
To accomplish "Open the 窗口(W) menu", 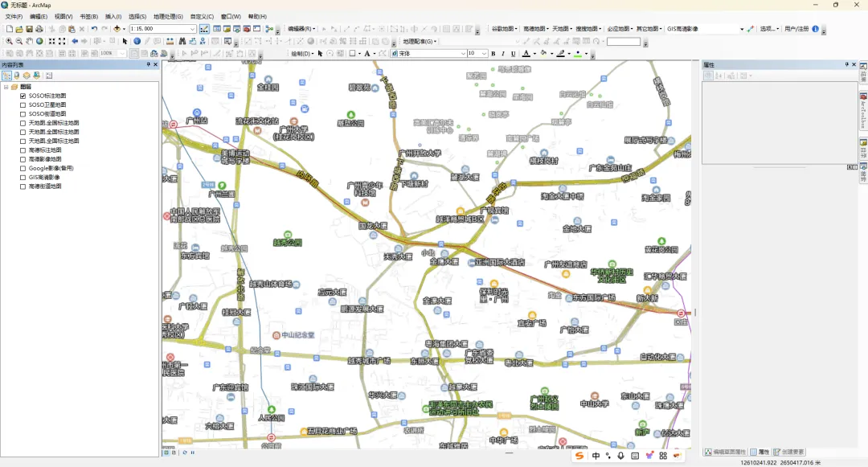I will (x=231, y=17).
